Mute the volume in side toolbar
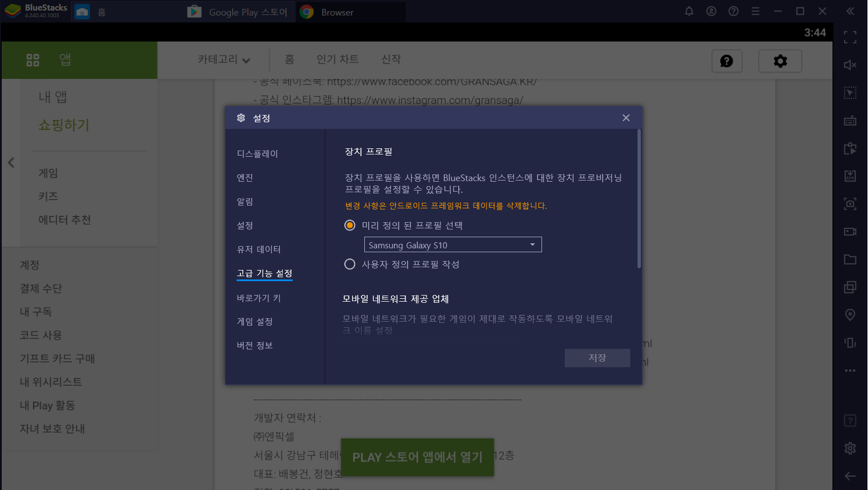868x490 pixels. (850, 65)
